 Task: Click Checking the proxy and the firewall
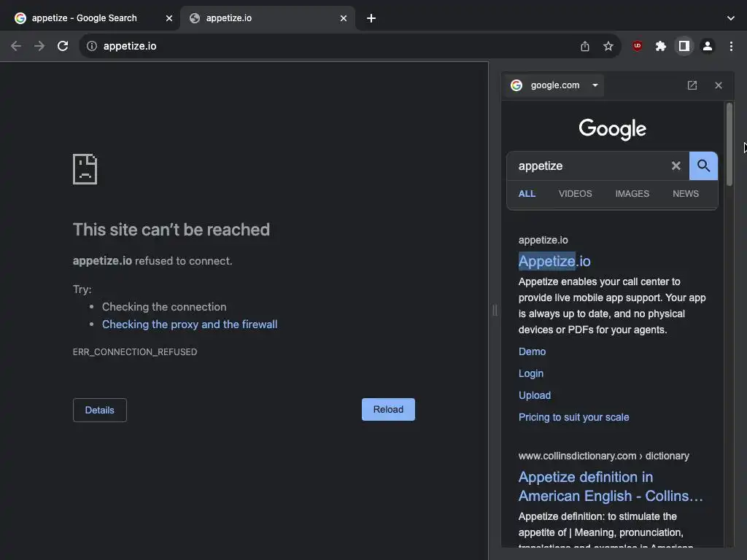pos(190,324)
